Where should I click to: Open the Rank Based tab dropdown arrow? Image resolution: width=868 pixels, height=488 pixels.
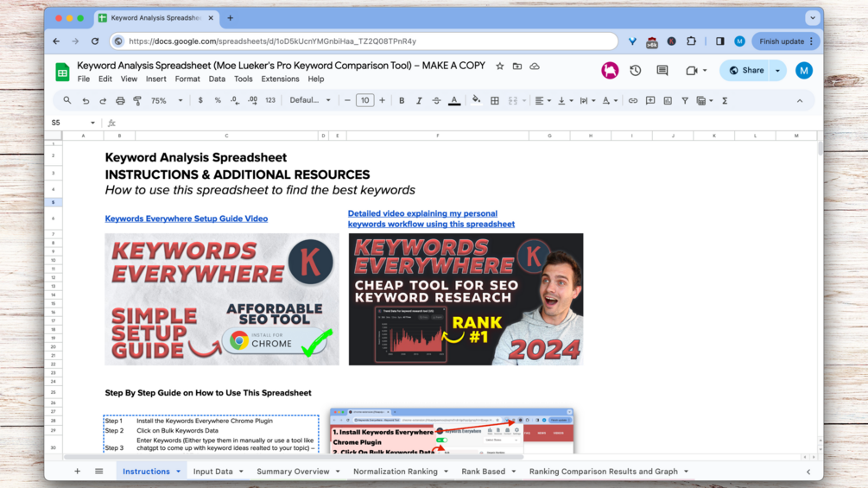514,472
